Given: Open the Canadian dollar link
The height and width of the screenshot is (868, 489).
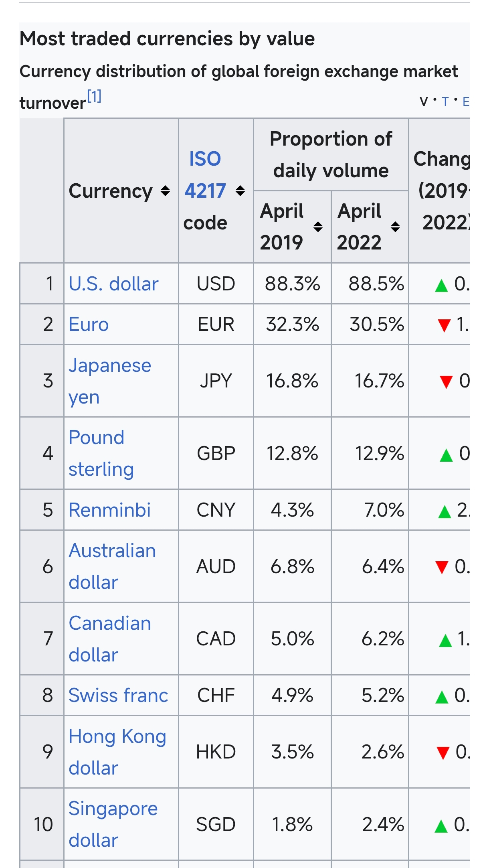Looking at the screenshot, I should coord(110,639).
